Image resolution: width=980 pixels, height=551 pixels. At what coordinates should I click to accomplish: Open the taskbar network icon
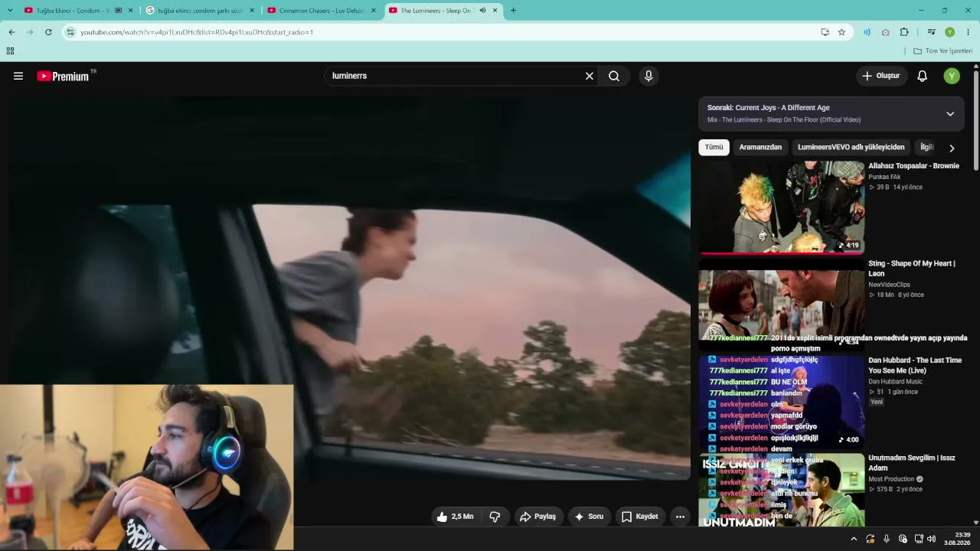click(919, 539)
